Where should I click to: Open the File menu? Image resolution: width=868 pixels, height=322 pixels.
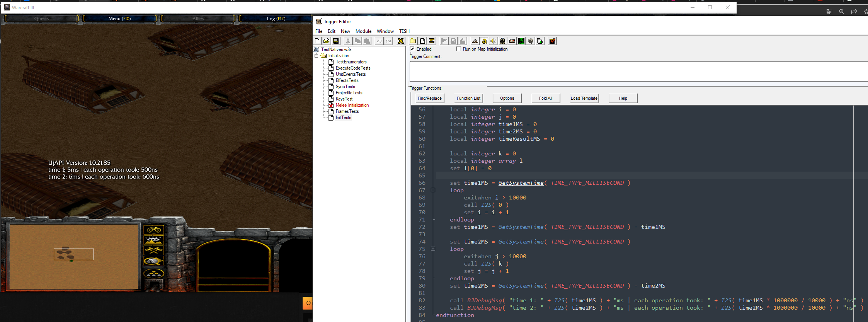[319, 31]
